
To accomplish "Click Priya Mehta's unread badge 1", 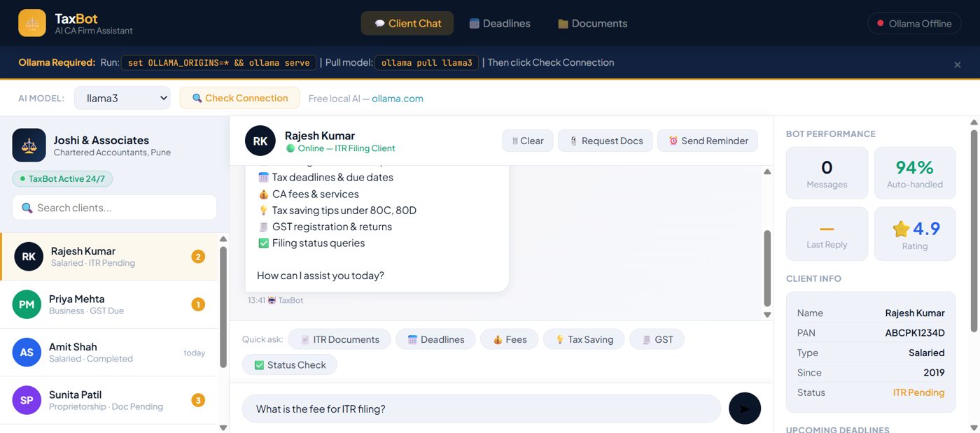I will coord(198,304).
